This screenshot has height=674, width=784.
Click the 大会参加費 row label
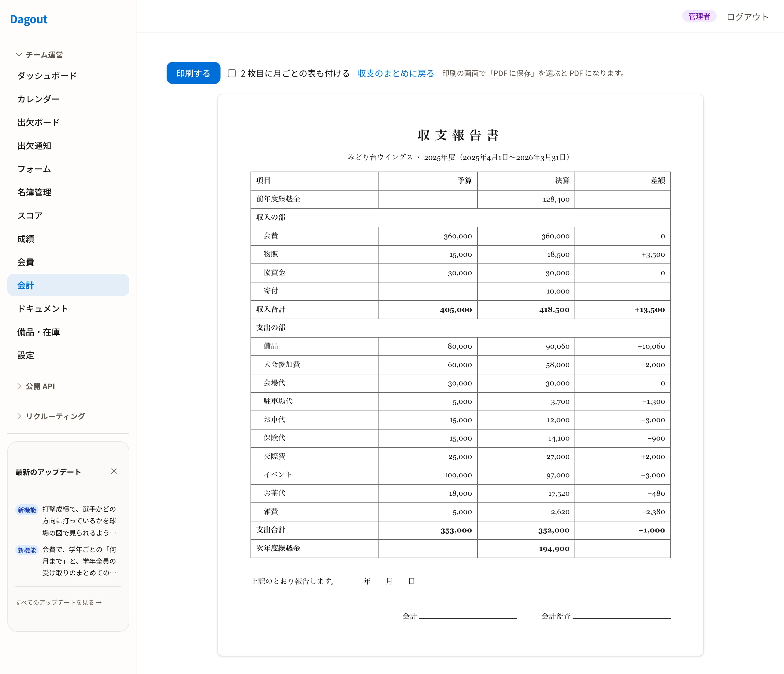(282, 365)
